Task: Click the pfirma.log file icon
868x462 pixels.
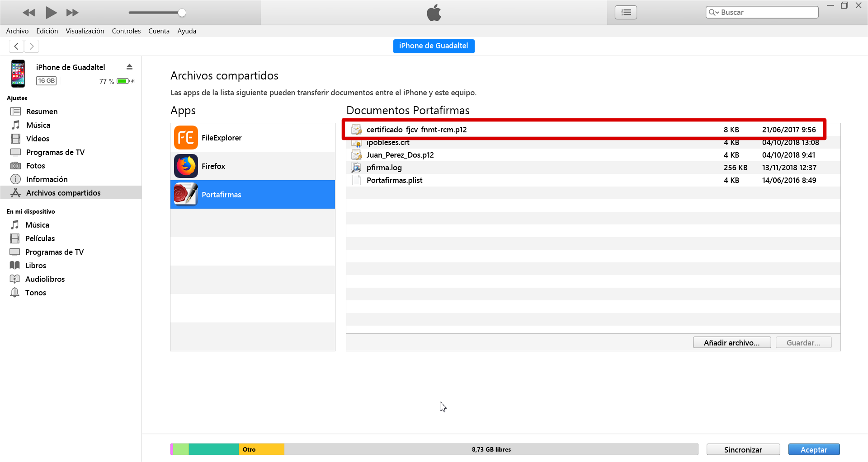Action: tap(356, 168)
